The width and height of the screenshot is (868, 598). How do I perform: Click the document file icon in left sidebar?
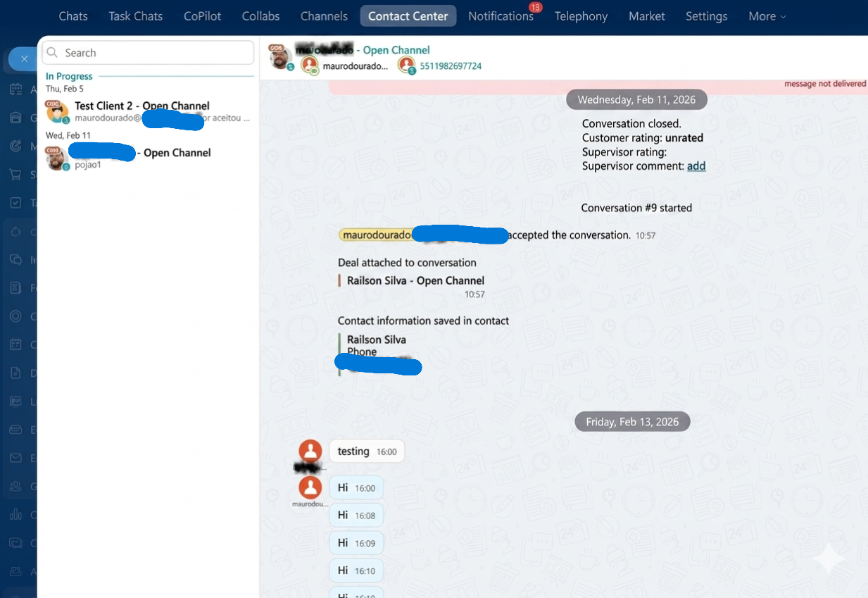tap(15, 373)
